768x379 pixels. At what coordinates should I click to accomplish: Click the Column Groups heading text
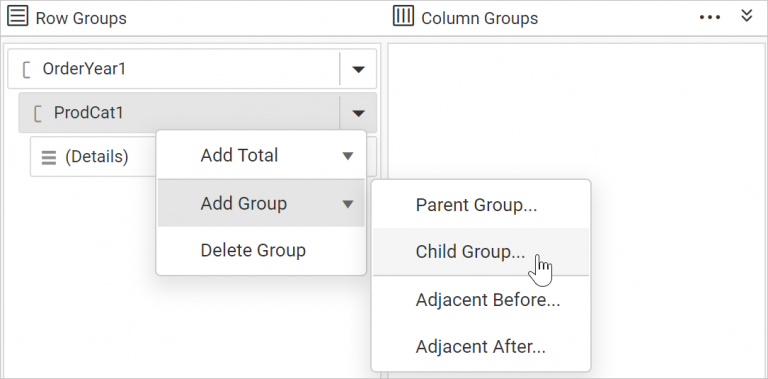point(480,19)
